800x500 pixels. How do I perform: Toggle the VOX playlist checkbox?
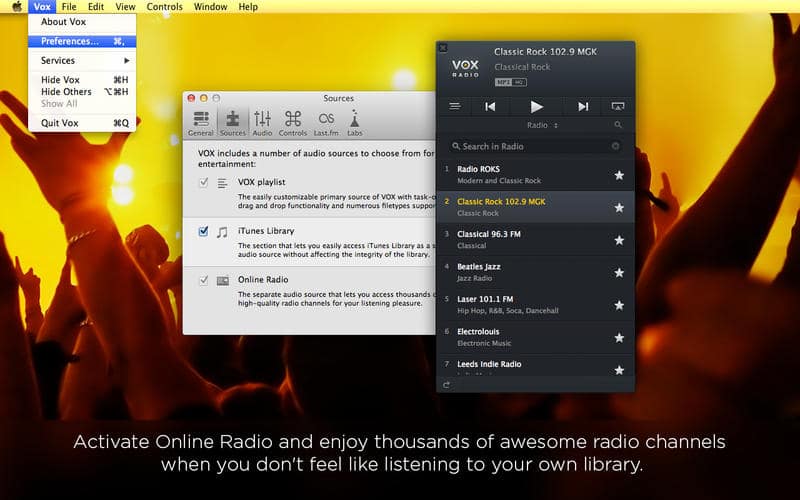coord(203,182)
